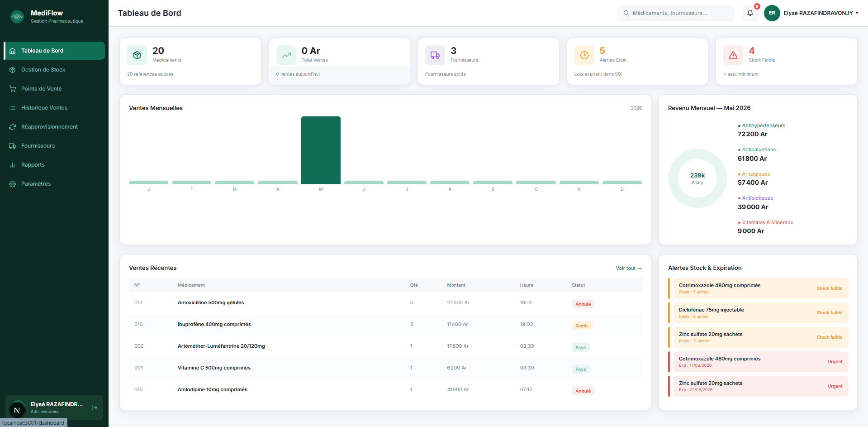This screenshot has height=427, width=868.
Task: Focus the Médicaments, fournisseurs search field
Action: coord(676,13)
